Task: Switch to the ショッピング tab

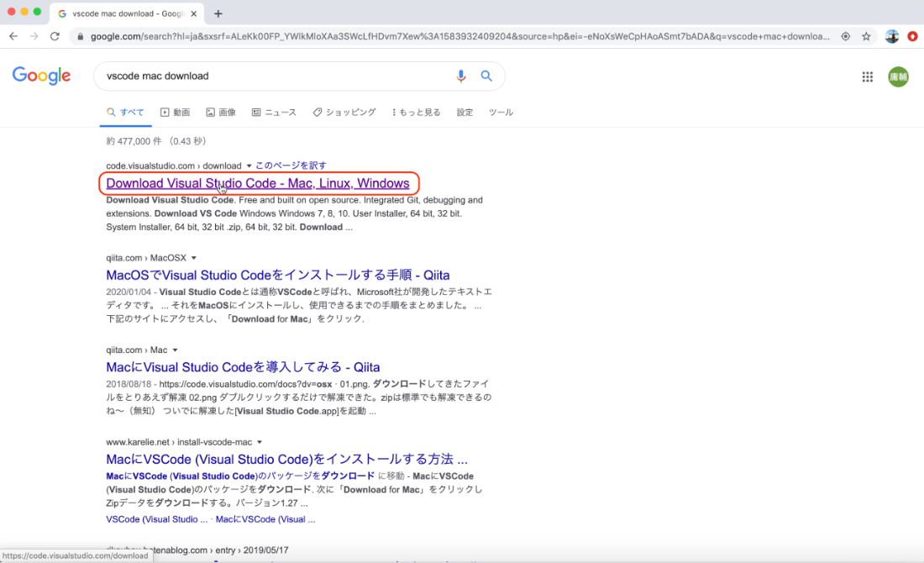Action: (344, 112)
